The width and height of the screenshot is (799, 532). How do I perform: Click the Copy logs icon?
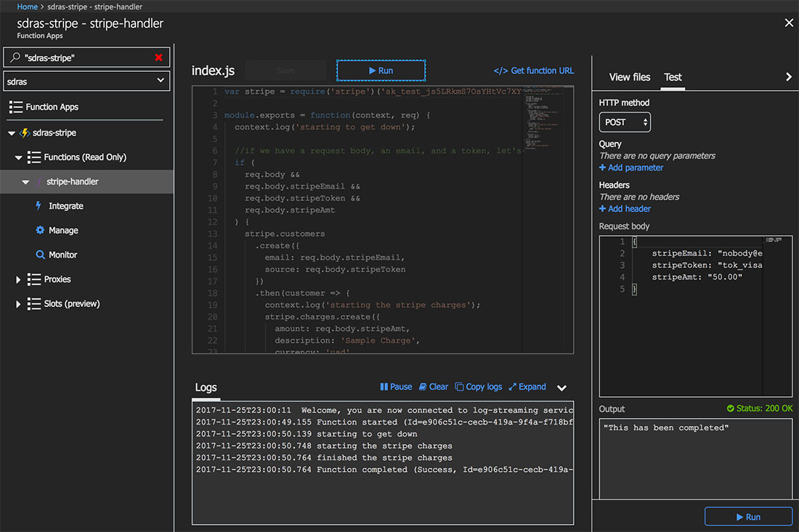tap(459, 387)
